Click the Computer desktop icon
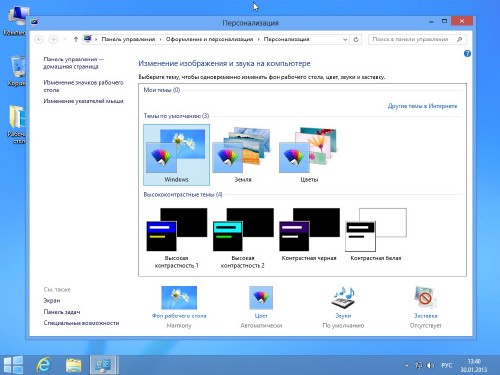Image resolution: width=500 pixels, height=375 pixels. coord(16,21)
